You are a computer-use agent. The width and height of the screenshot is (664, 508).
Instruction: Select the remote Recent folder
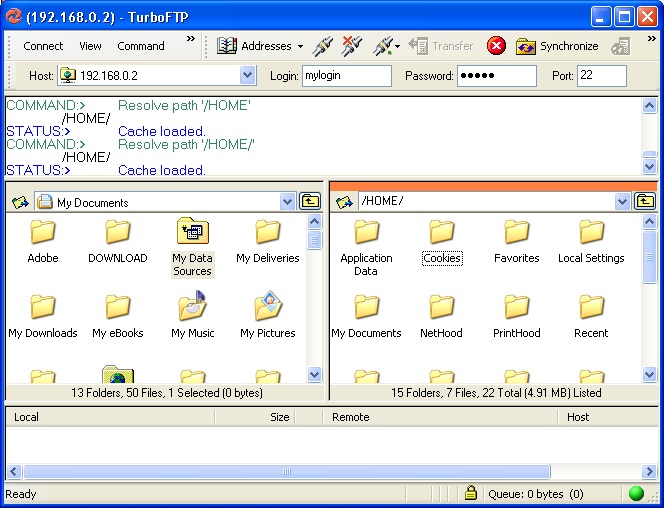pyautogui.click(x=591, y=317)
